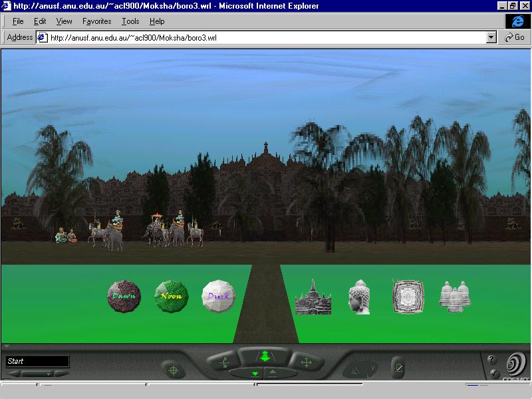
Task: Click the Straighten view button
Action: click(x=398, y=366)
